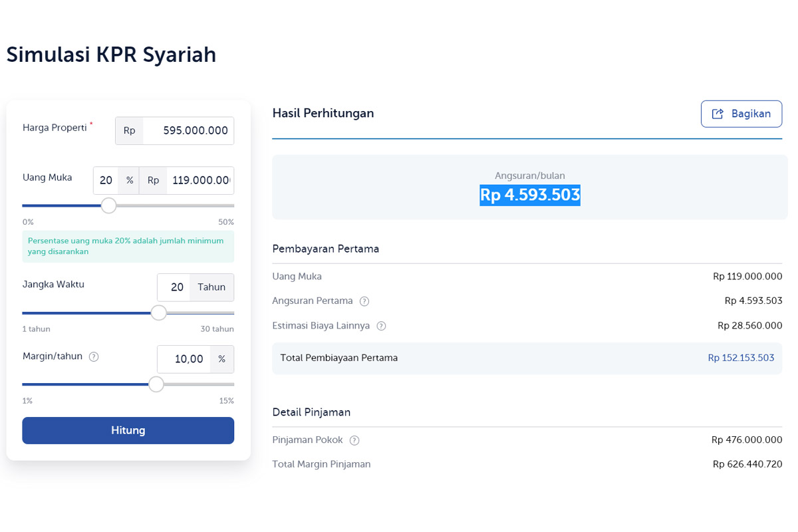Image resolution: width=798 pixels, height=532 pixels.
Task: Click the Rp currency prefix of Harga Properti
Action: point(128,130)
